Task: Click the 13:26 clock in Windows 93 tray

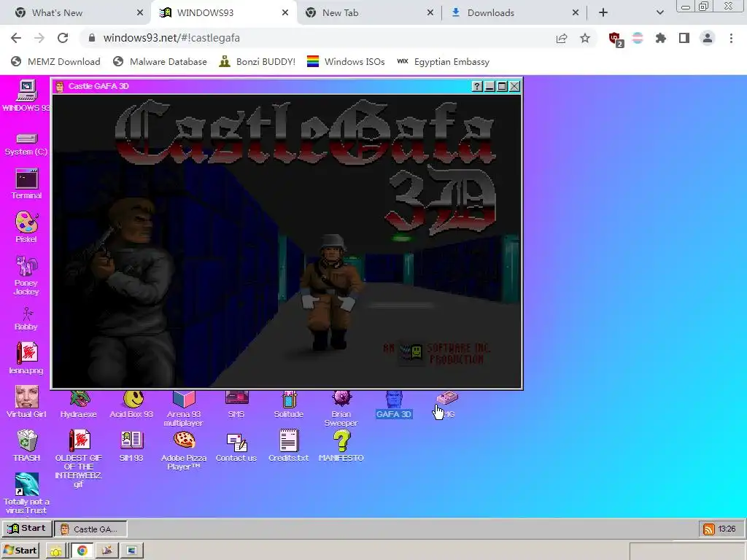Action: [x=727, y=529]
